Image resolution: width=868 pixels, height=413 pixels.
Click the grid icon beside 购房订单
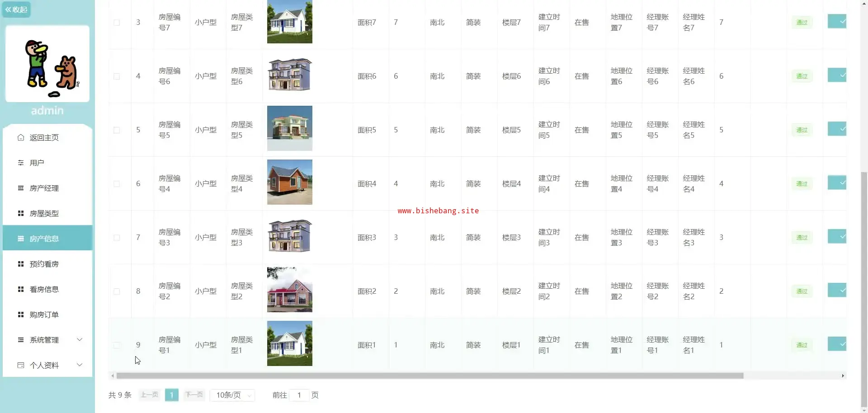tap(21, 314)
